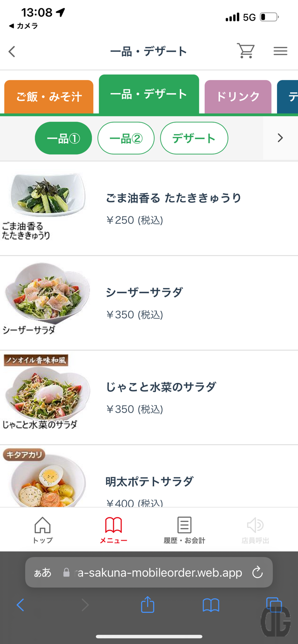Select the 一品② filter pill
Viewport: 298px width, 644px height.
coord(126,138)
